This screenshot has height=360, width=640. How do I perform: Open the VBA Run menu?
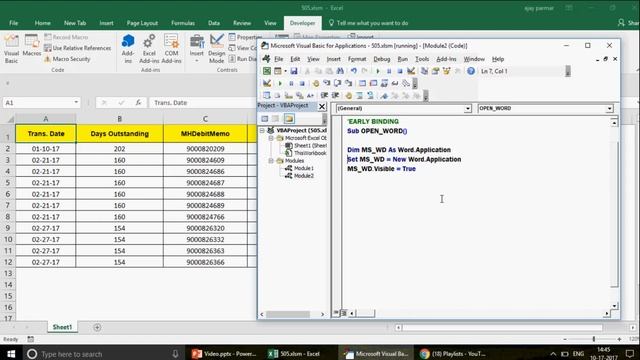click(402, 59)
